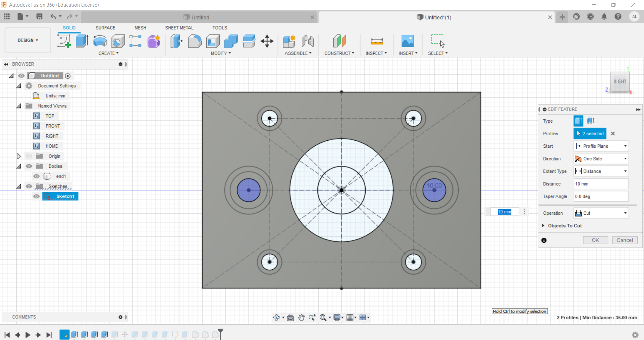The height and width of the screenshot is (340, 644).
Task: Click the Fillet tool in Modify
Action: click(195, 41)
